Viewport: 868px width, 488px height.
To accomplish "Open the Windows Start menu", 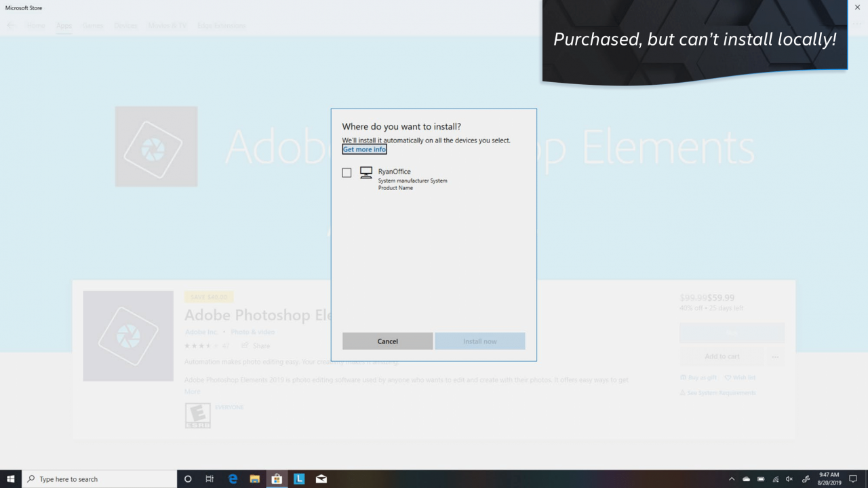I will coord(11,478).
